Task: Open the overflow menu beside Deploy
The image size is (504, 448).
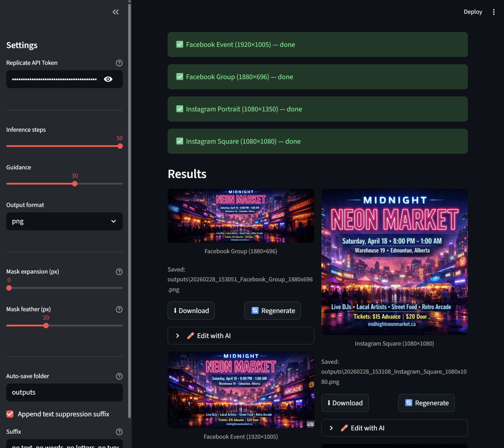Action: [494, 12]
